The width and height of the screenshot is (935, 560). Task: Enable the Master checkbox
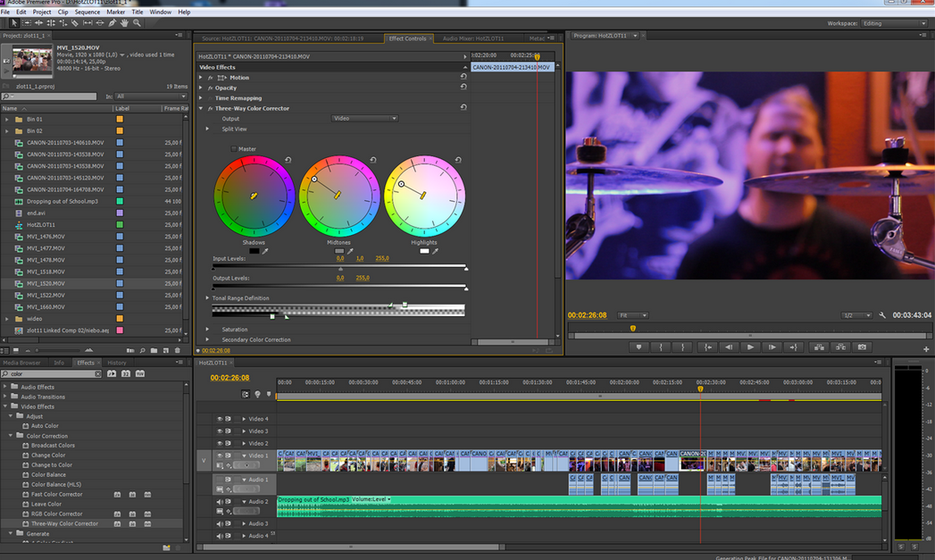235,149
